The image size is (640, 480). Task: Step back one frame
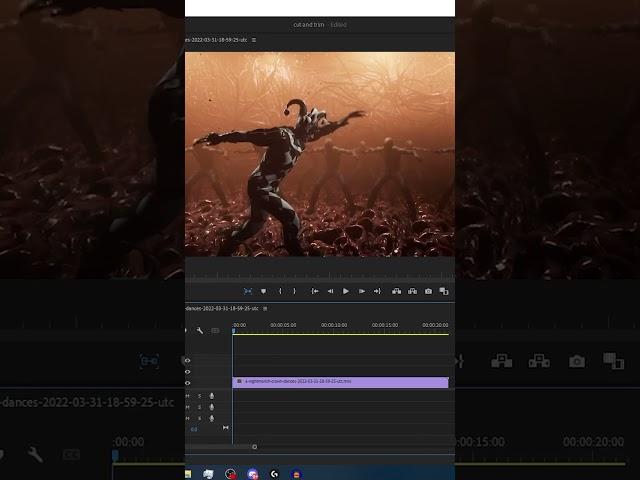[330, 291]
